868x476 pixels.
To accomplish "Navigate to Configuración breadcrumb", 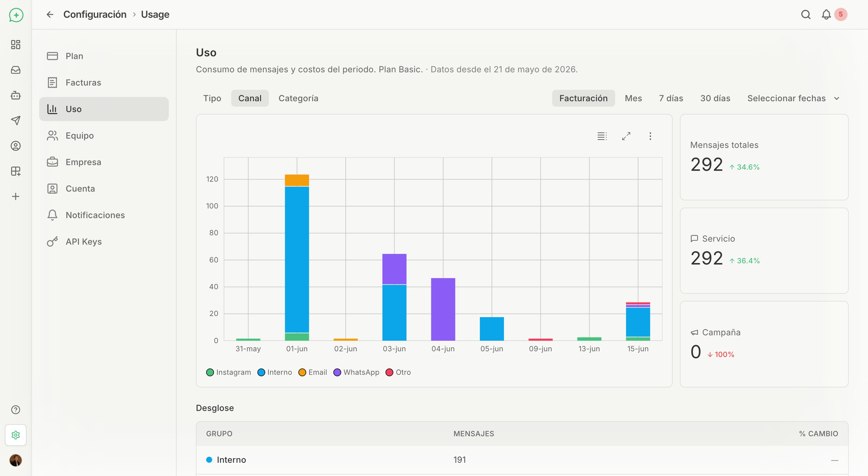I will (95, 14).
